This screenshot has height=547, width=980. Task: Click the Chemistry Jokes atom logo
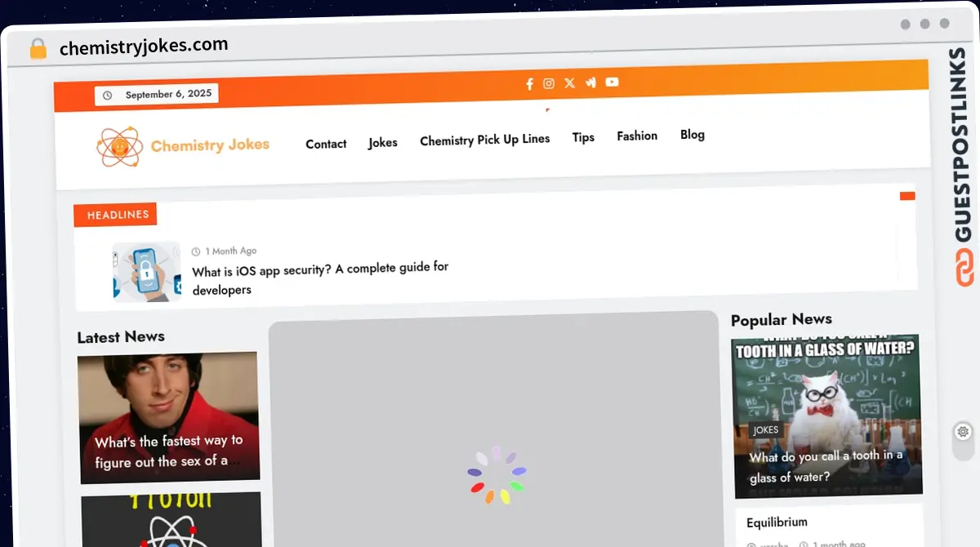coord(119,148)
